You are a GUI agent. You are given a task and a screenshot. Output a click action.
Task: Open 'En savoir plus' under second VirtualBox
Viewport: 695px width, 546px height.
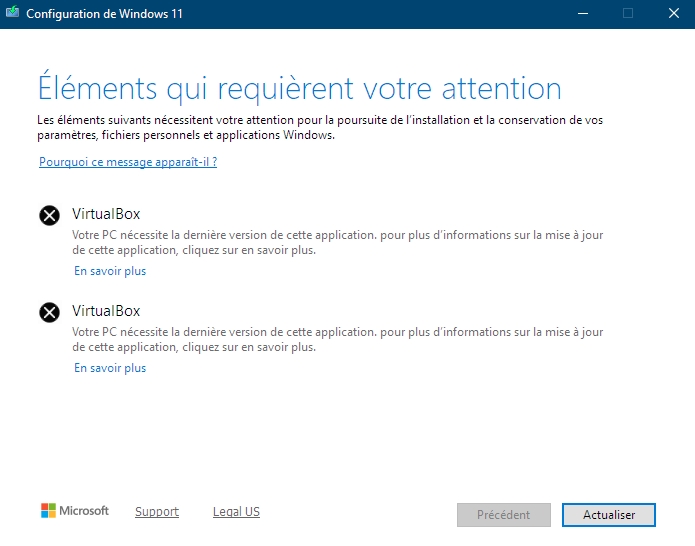pos(110,368)
